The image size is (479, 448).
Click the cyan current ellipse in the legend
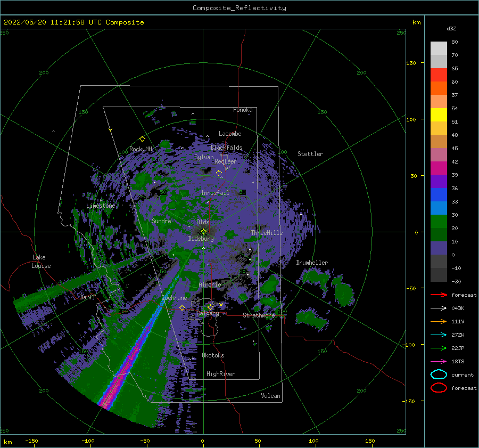439,374
